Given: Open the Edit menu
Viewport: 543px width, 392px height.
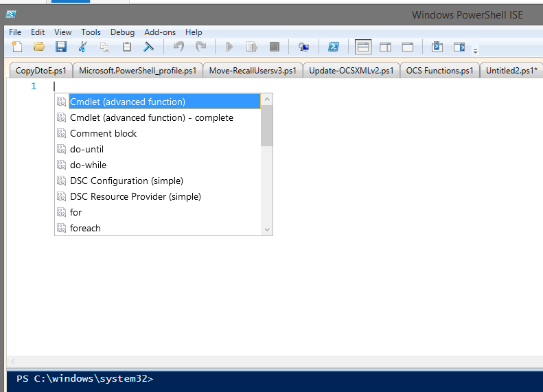Looking at the screenshot, I should click(38, 32).
